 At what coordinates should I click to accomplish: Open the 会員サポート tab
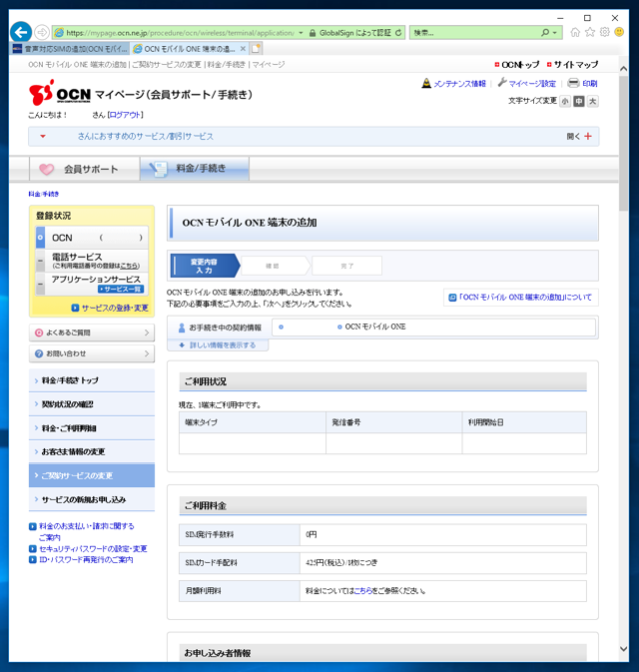point(85,169)
